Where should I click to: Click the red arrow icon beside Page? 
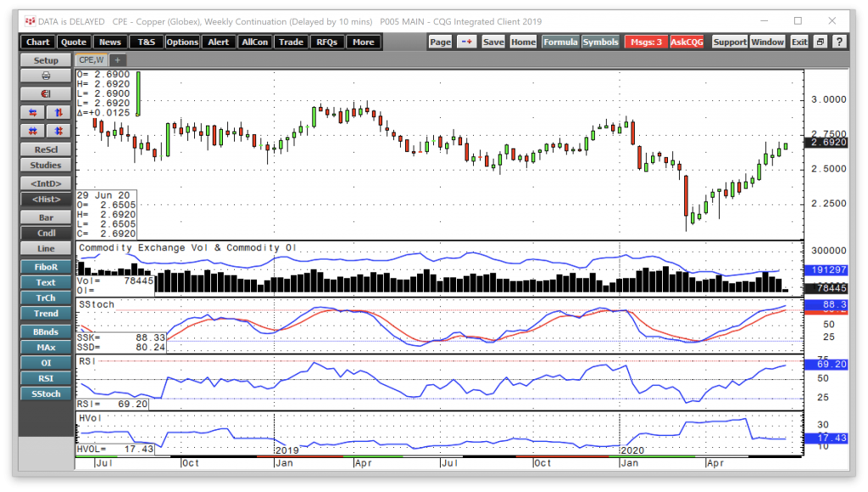tap(467, 42)
